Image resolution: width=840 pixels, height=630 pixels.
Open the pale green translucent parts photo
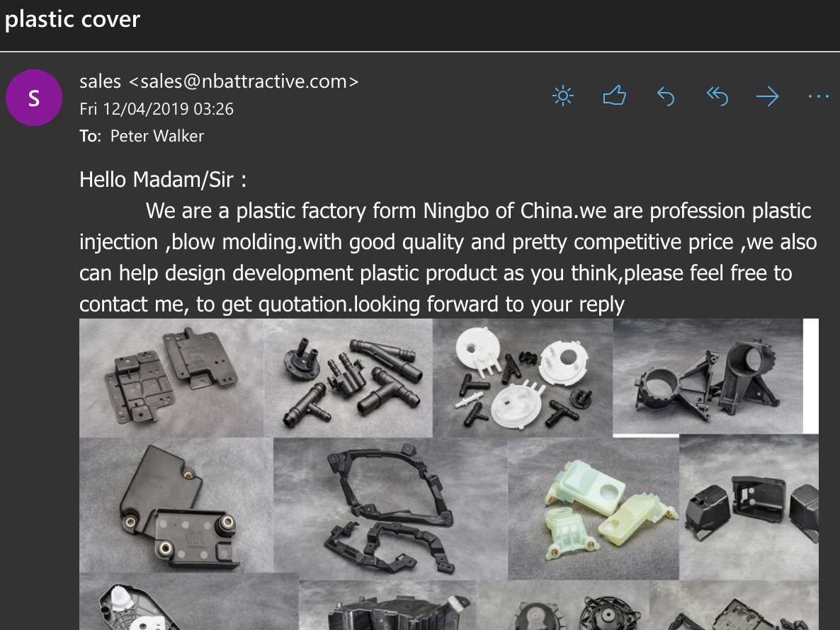tap(594, 508)
